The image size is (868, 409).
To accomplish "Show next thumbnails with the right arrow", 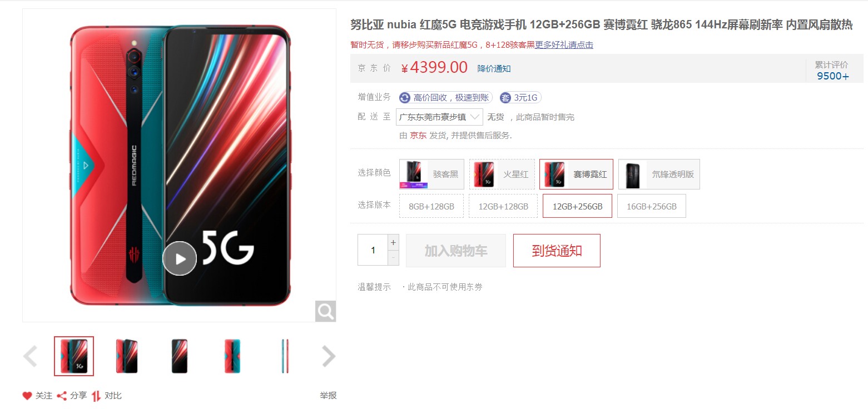I will click(329, 356).
